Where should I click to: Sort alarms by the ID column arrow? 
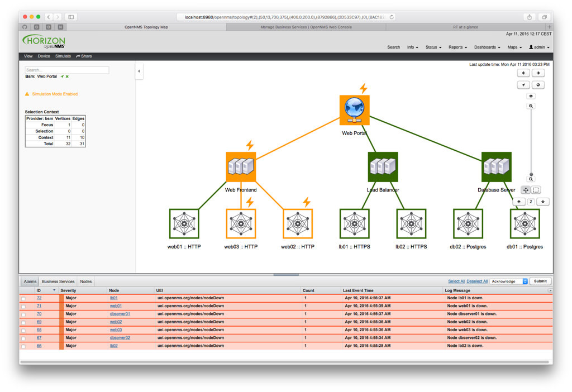(54, 290)
